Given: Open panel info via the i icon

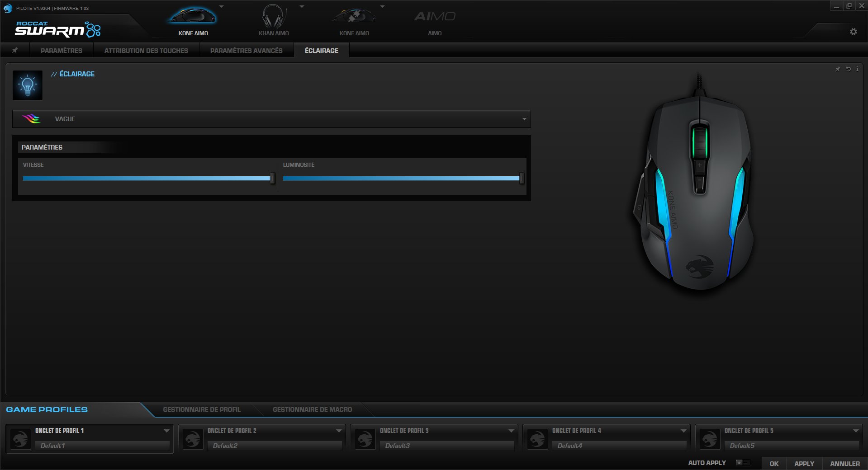Looking at the screenshot, I should pos(857,69).
